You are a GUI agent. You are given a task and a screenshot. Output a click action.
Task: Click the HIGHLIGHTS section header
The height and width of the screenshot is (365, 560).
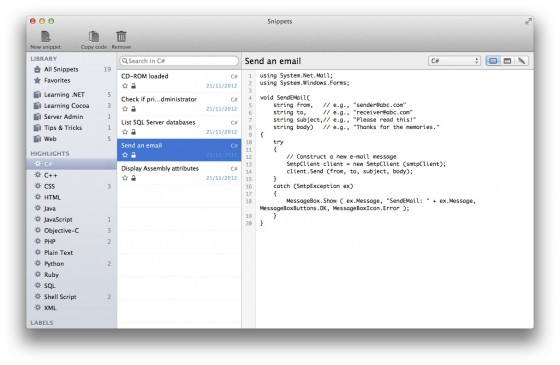coord(50,154)
